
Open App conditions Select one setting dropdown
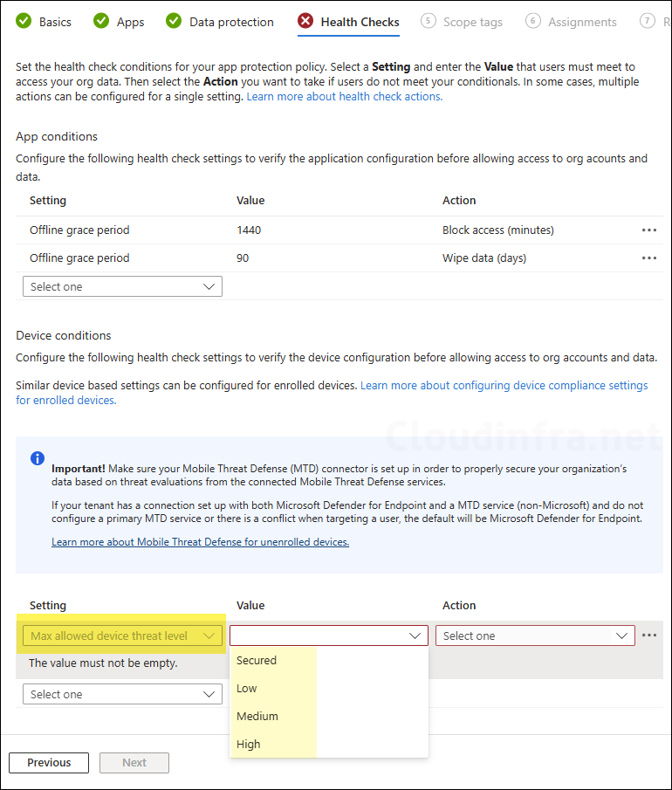[122, 286]
